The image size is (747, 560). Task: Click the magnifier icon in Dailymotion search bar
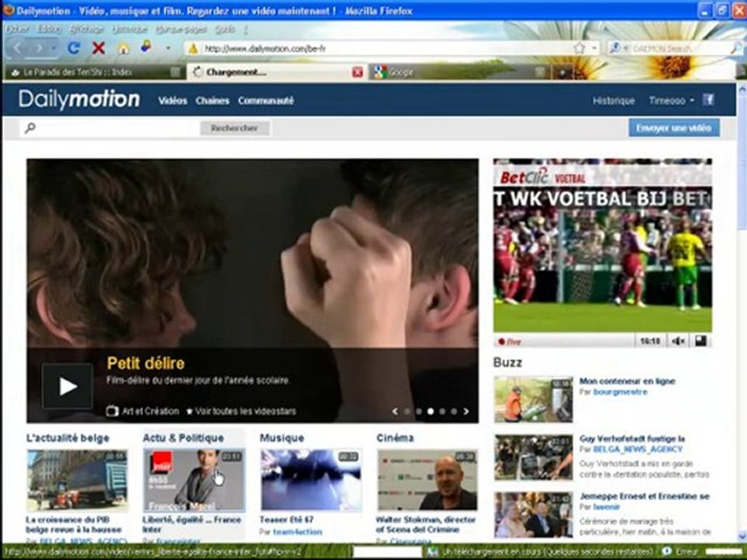coord(30,128)
